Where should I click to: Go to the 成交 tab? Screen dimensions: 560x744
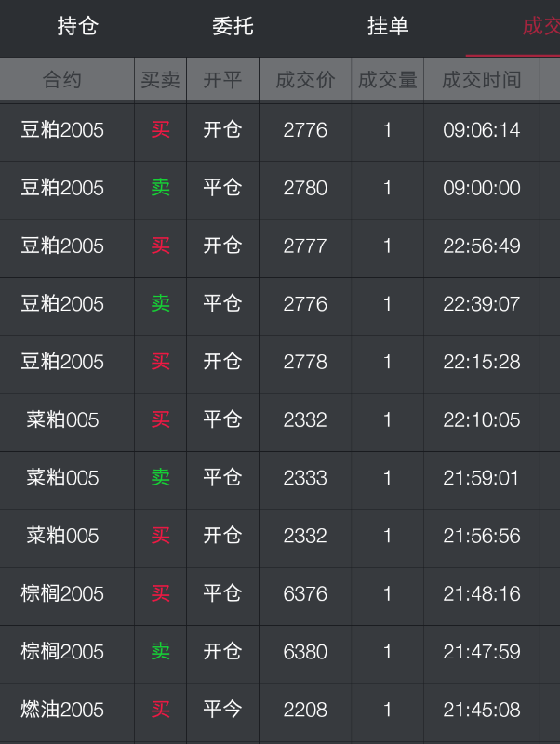pos(540,27)
